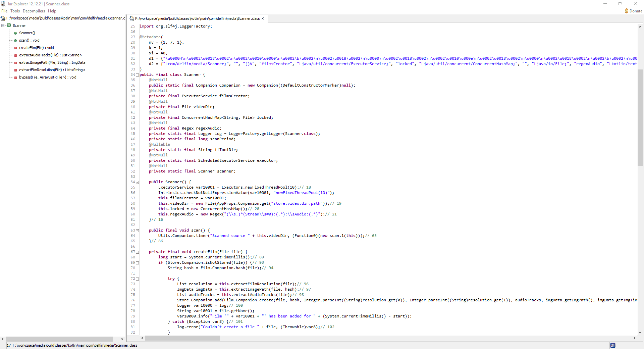The width and height of the screenshot is (644, 349).
Task: Click the Jar Explorer app icon in title bar
Action: pyautogui.click(x=3, y=4)
